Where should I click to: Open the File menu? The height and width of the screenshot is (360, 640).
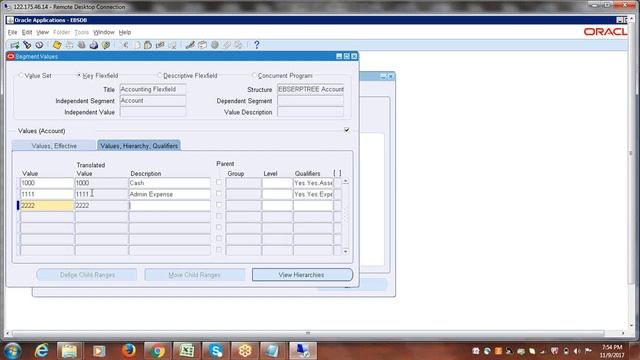12,32
